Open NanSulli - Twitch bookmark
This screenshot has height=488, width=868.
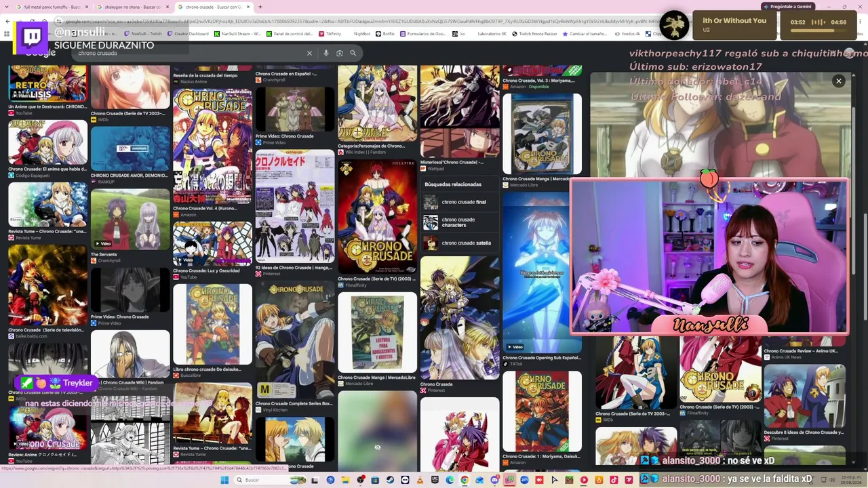point(142,33)
